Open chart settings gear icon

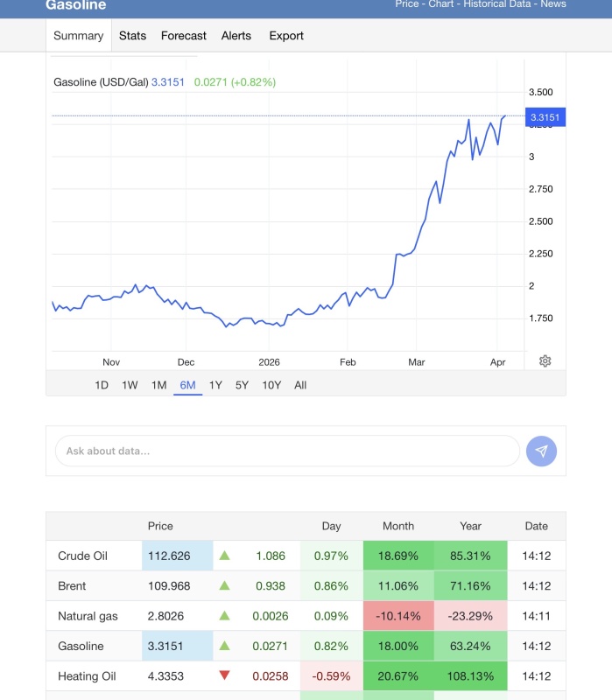pos(545,361)
